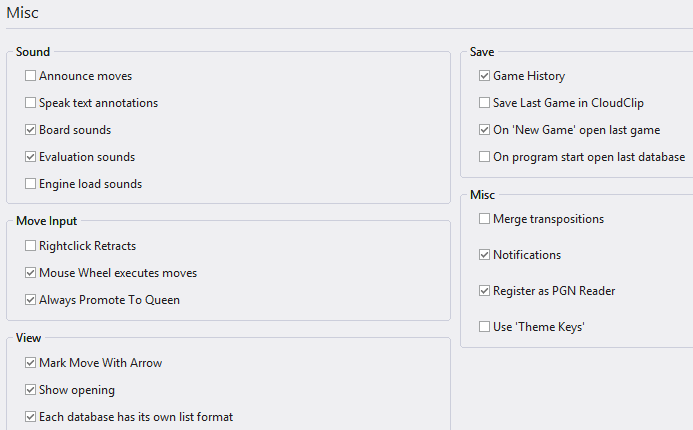Check the Merge transpositions box
Viewport: 693px width, 430px height.
tap(485, 219)
